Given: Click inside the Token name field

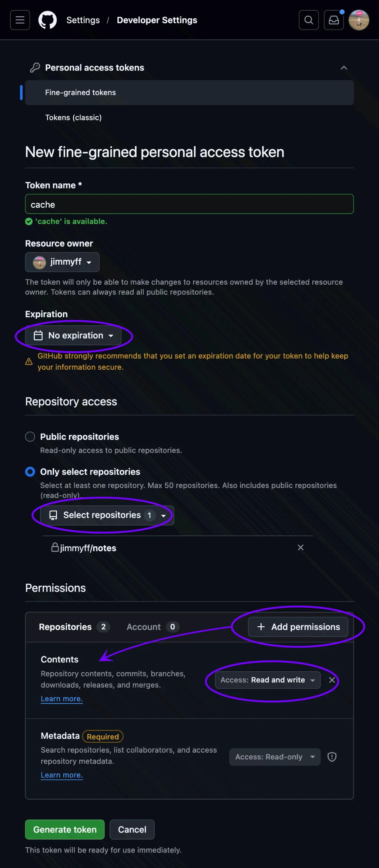Looking at the screenshot, I should 189,204.
